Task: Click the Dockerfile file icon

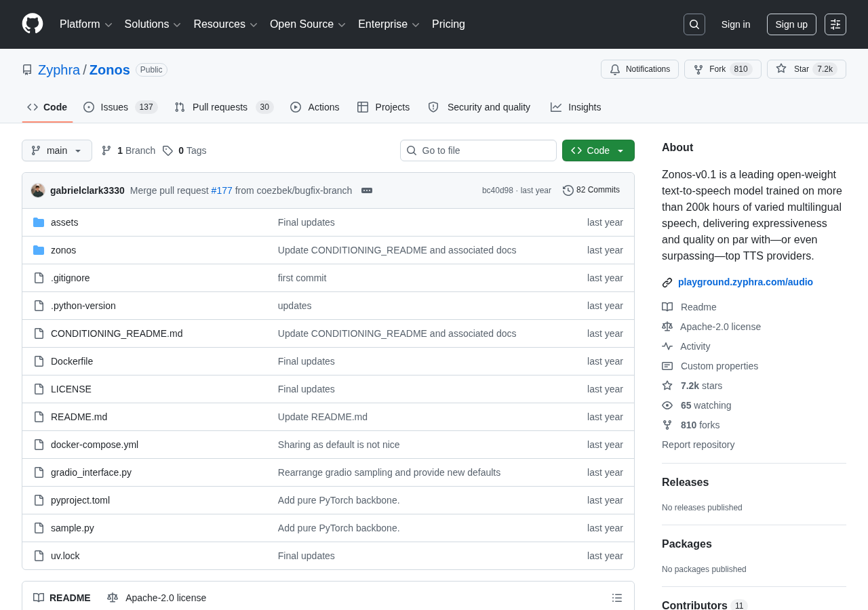Action: click(39, 361)
